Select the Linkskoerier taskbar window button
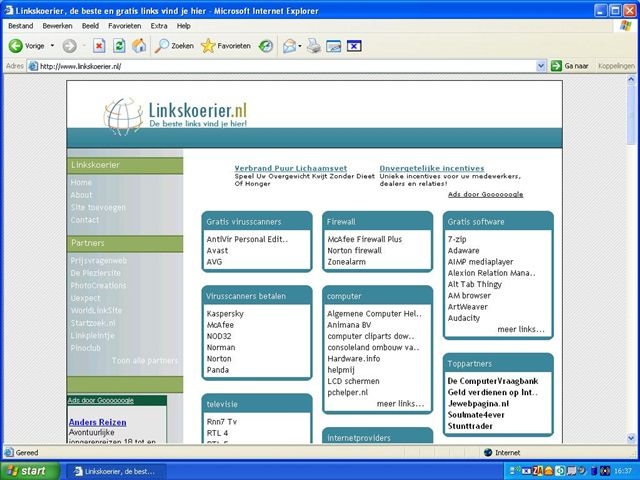Screen dimensions: 640x480 (116, 471)
